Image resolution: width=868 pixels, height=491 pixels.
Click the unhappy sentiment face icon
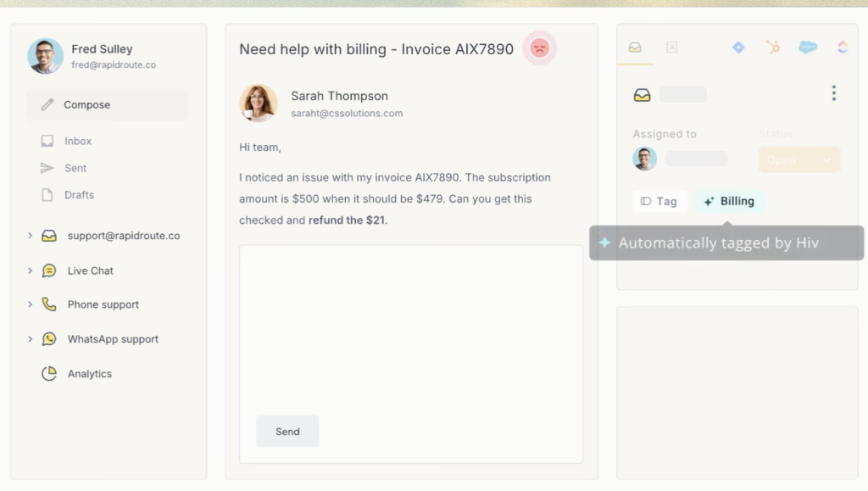[x=539, y=48]
